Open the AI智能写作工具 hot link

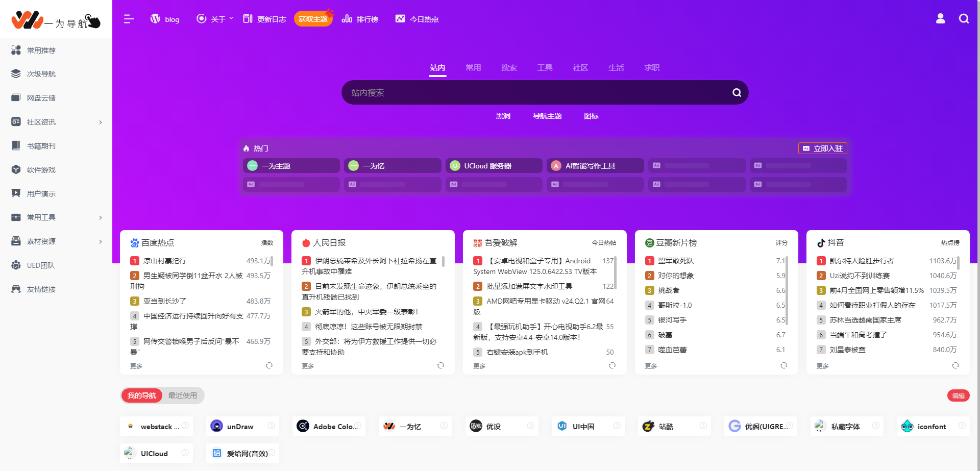point(595,166)
